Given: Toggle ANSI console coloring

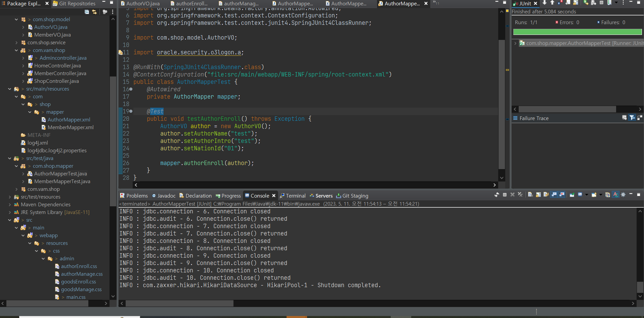Looking at the screenshot, I should click(x=615, y=195).
